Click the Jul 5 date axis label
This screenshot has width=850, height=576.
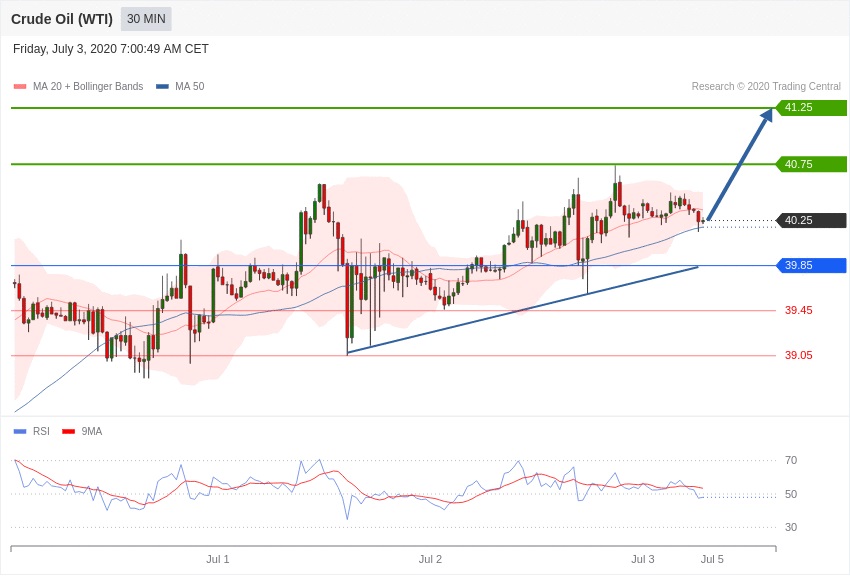tap(712, 559)
